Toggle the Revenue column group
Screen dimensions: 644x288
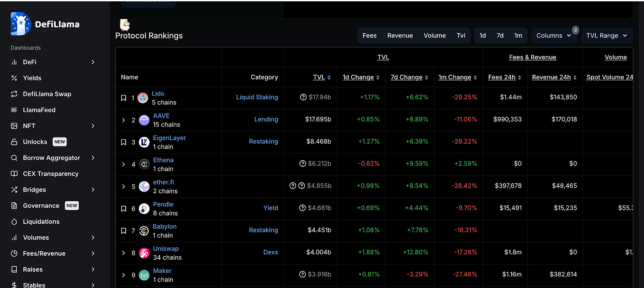pyautogui.click(x=400, y=35)
